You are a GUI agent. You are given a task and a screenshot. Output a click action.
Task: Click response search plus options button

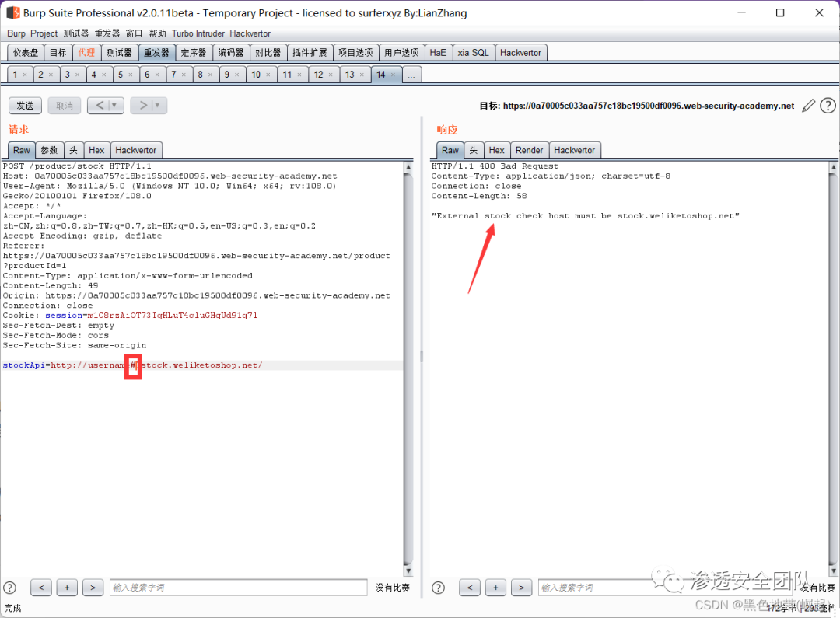495,588
